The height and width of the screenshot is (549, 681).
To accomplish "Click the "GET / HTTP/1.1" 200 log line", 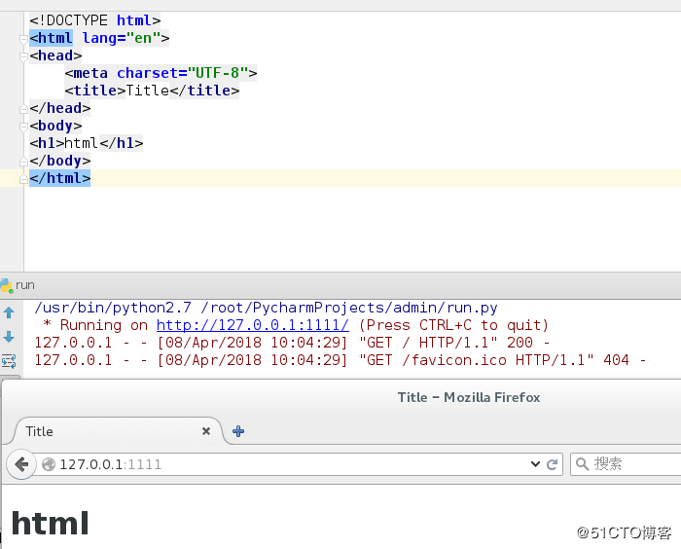I will [292, 343].
